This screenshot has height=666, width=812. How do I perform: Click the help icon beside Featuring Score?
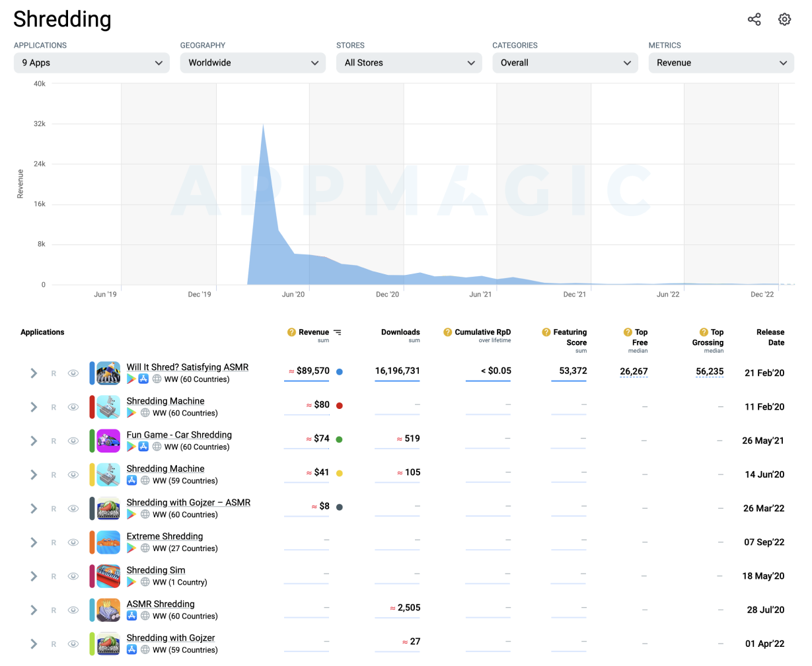546,332
